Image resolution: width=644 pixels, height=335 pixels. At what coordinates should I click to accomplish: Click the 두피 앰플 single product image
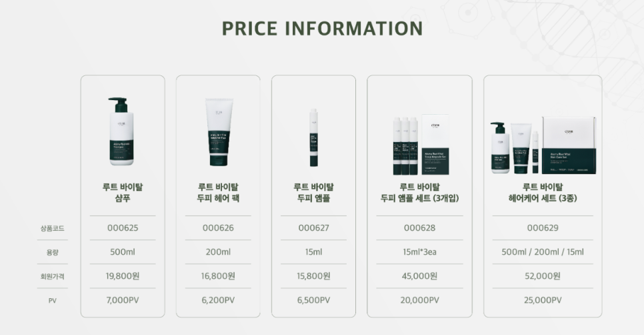click(314, 137)
